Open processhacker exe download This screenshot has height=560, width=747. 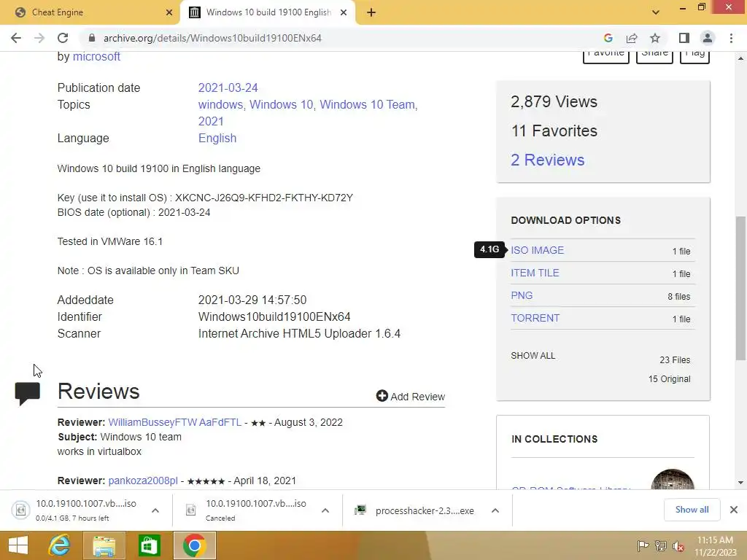[414, 510]
